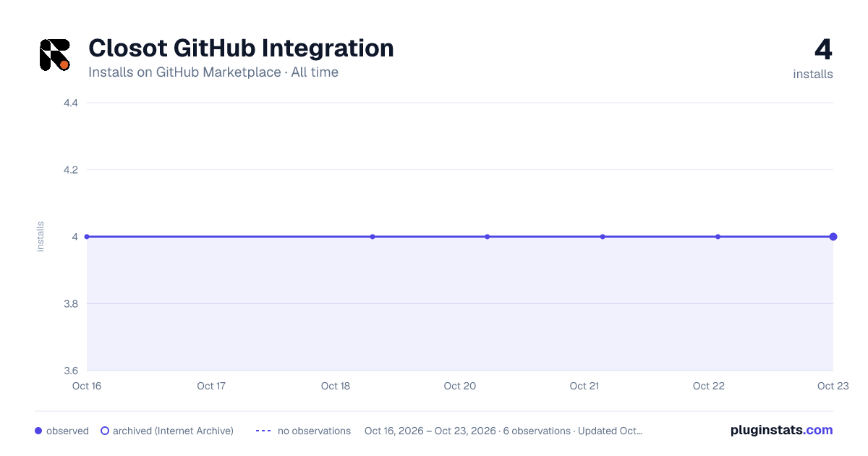The image size is (868, 456).
Task: Click the 'Oct 16, 2026 – Oct 23, 2026' range text
Action: click(430, 431)
